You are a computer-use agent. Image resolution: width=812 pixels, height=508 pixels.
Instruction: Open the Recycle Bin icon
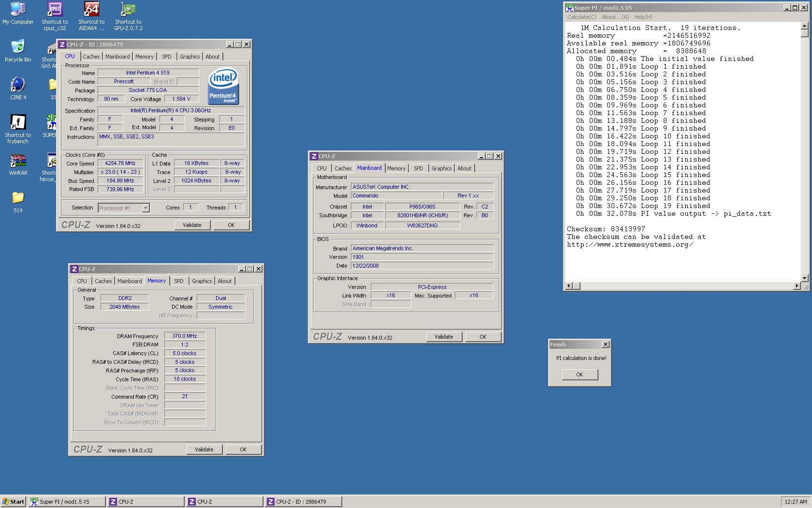coord(18,51)
